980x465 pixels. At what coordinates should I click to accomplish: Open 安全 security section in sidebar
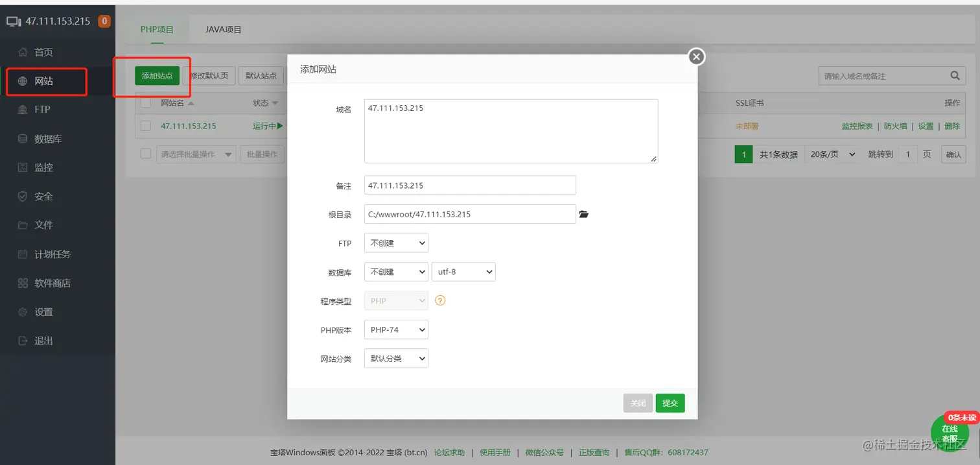(x=43, y=196)
